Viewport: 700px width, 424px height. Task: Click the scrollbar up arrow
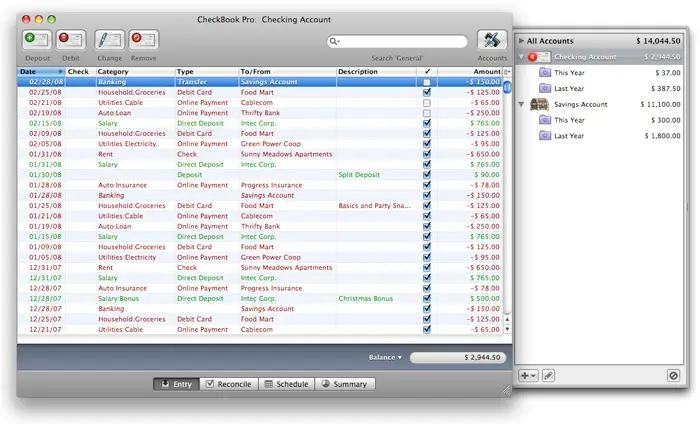[507, 319]
